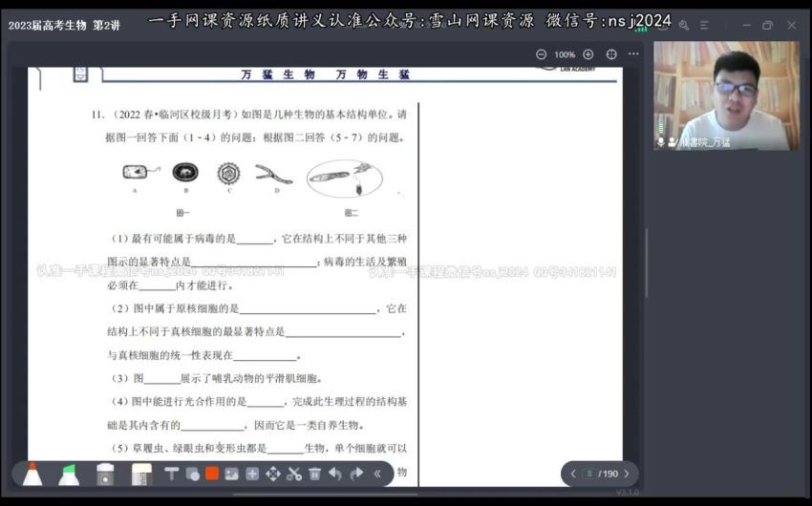Image resolution: width=812 pixels, height=506 pixels.
Task: Select the green highlighter tool
Action: pyautogui.click(x=69, y=474)
